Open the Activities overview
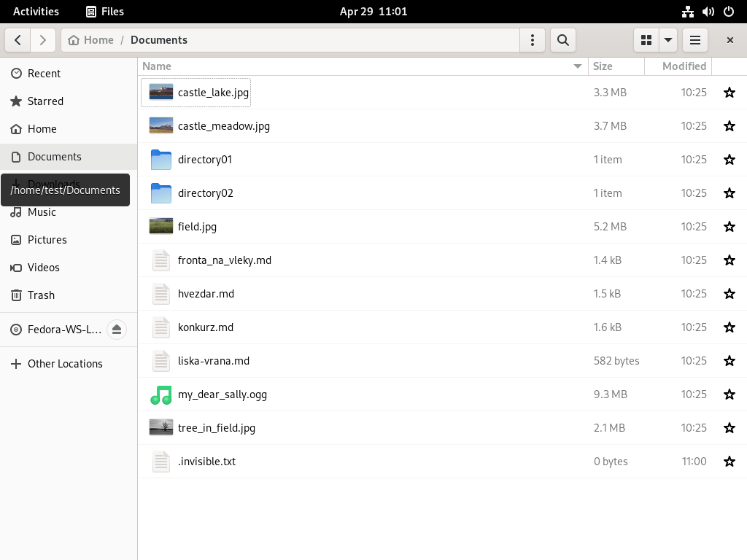 [36, 12]
